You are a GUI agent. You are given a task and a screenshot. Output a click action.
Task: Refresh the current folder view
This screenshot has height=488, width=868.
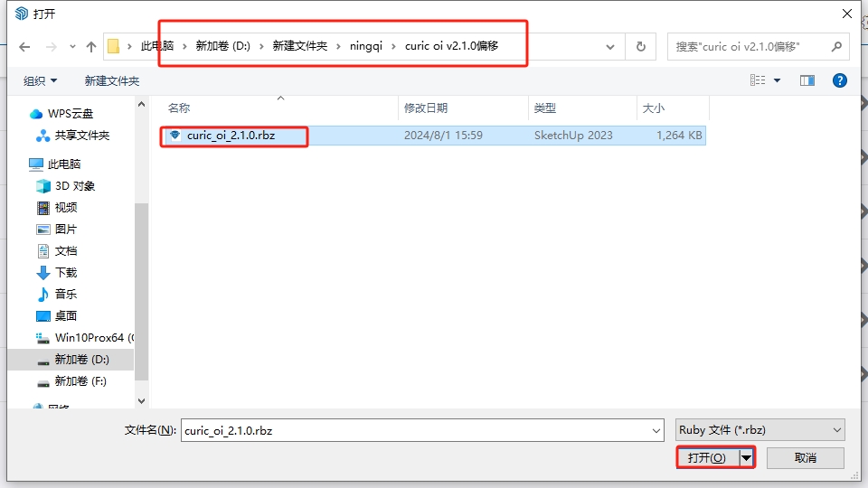click(640, 47)
